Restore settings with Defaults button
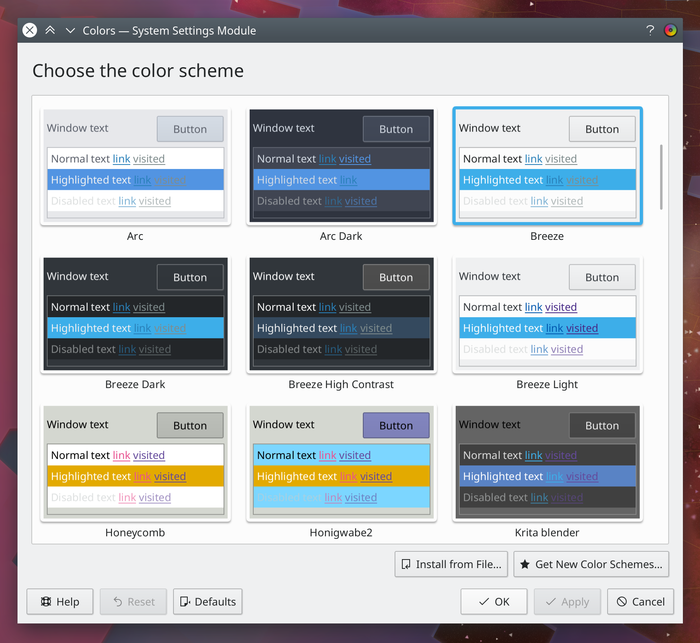 [208, 601]
